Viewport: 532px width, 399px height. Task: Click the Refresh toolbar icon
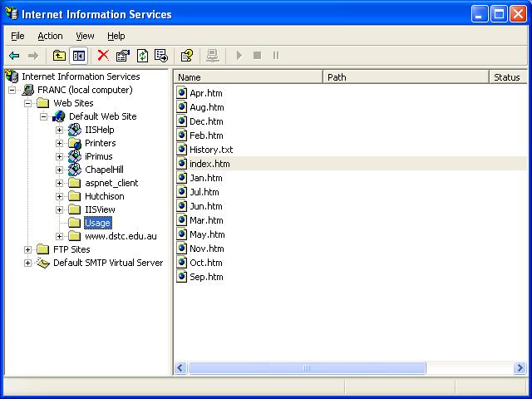pyautogui.click(x=142, y=56)
